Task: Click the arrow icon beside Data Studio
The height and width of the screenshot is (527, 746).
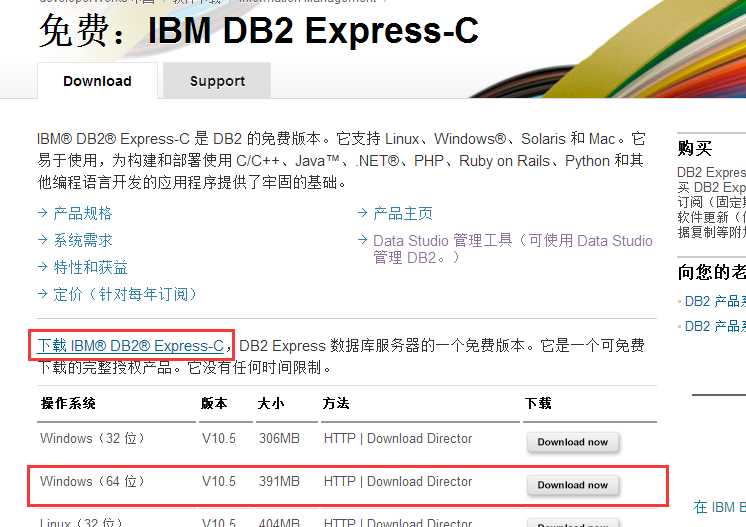Action: [x=363, y=240]
